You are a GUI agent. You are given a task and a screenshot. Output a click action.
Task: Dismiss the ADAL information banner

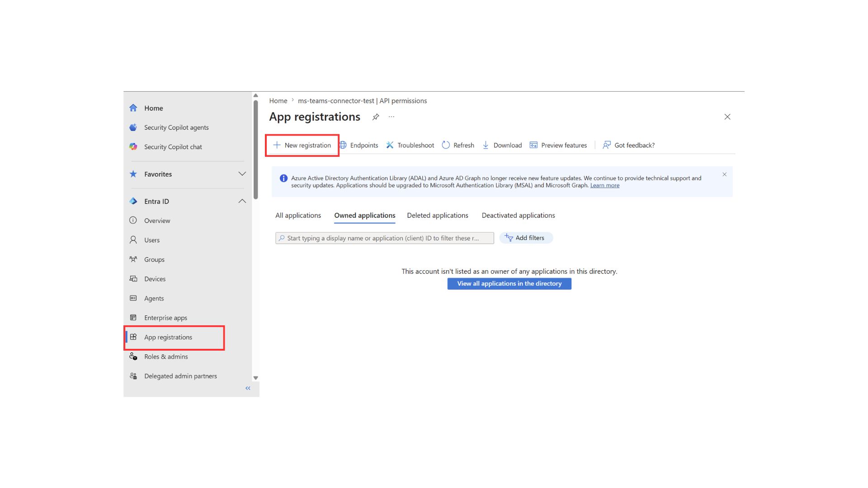point(725,174)
